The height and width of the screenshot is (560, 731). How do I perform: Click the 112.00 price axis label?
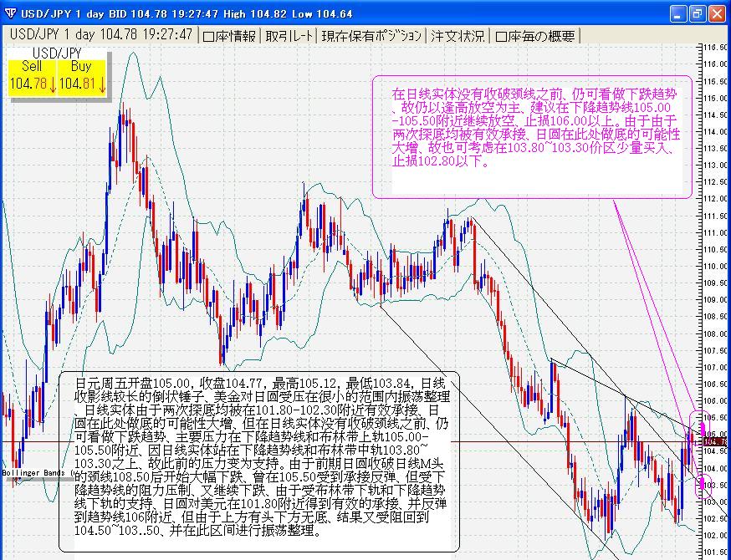[717, 199]
